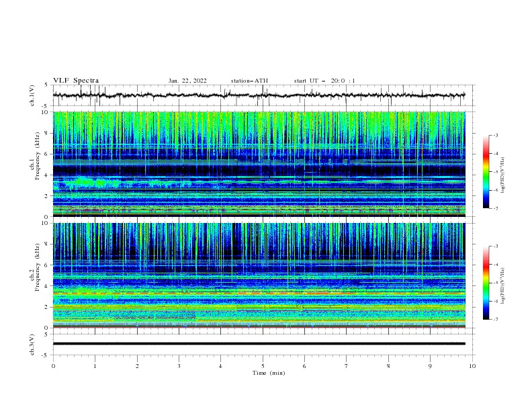Click the "1" tick on time axis
Image resolution: width=532 pixels, height=411 pixels.
point(95,366)
